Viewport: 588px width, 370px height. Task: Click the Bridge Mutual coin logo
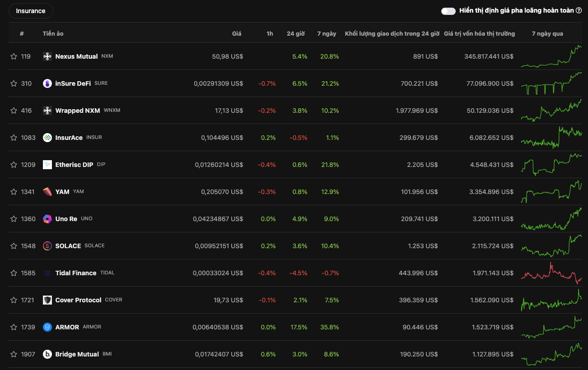[47, 354]
